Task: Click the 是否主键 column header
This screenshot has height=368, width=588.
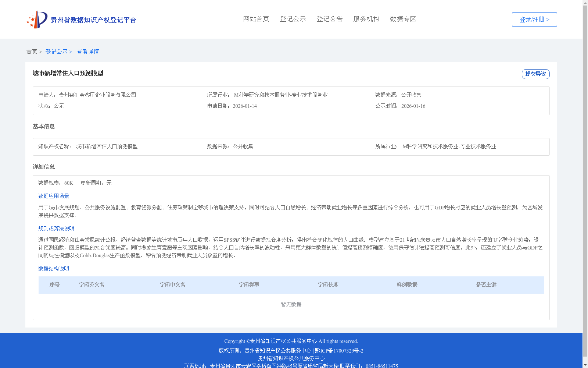Action: pyautogui.click(x=486, y=285)
